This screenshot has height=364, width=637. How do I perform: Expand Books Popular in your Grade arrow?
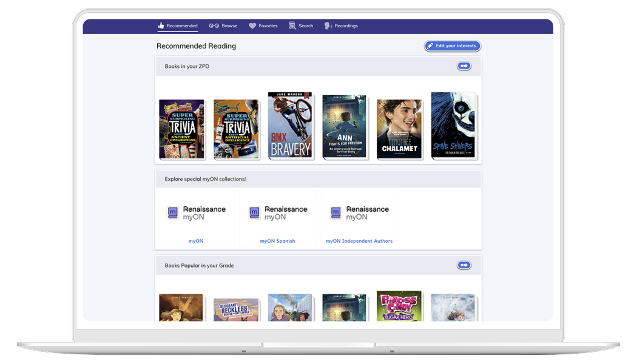[464, 265]
